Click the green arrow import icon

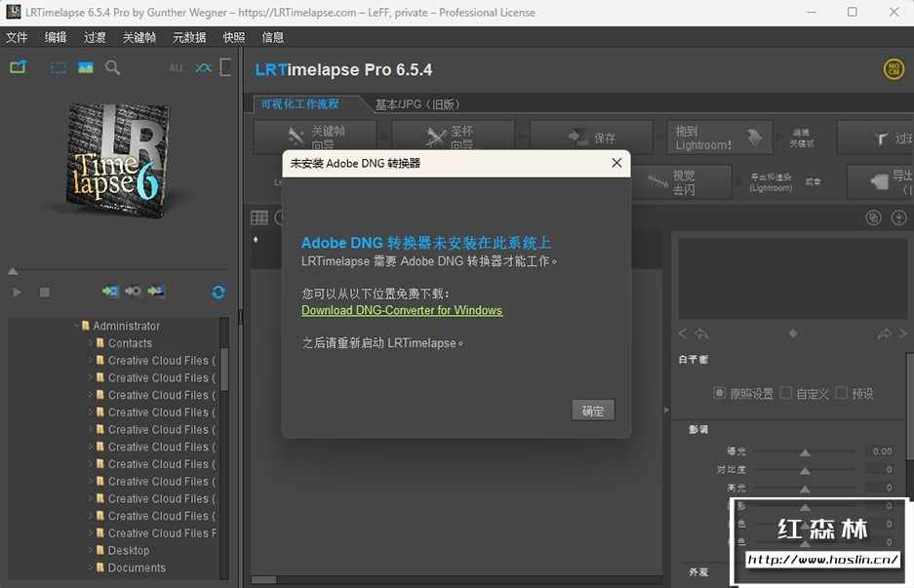[x=110, y=291]
